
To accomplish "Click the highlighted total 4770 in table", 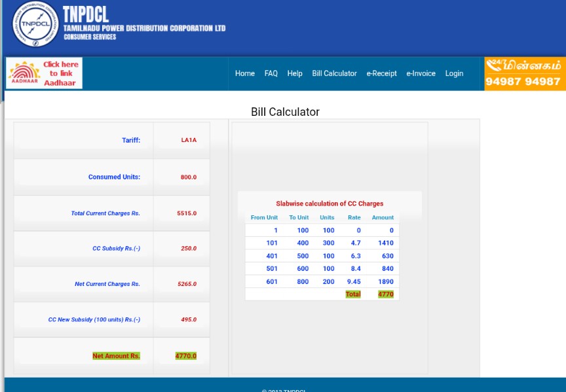I will click(x=386, y=294).
